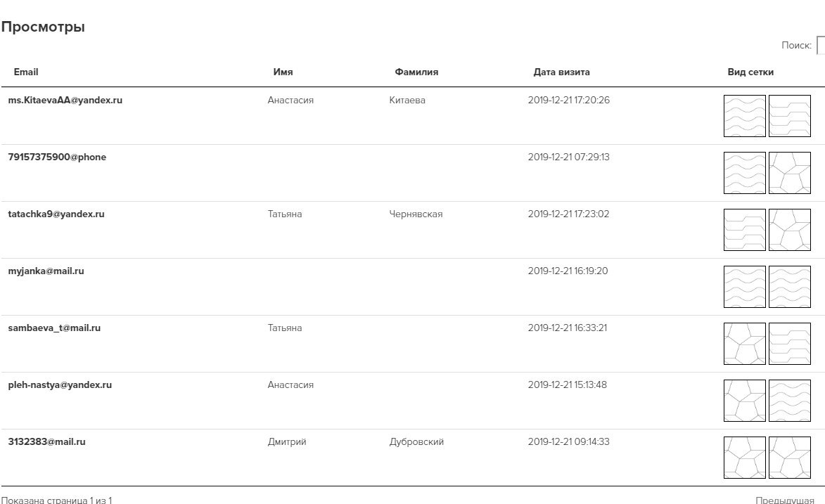This screenshot has height=504, width=825.
Task: Sort table by Дата визита column header
Action: [x=561, y=72]
